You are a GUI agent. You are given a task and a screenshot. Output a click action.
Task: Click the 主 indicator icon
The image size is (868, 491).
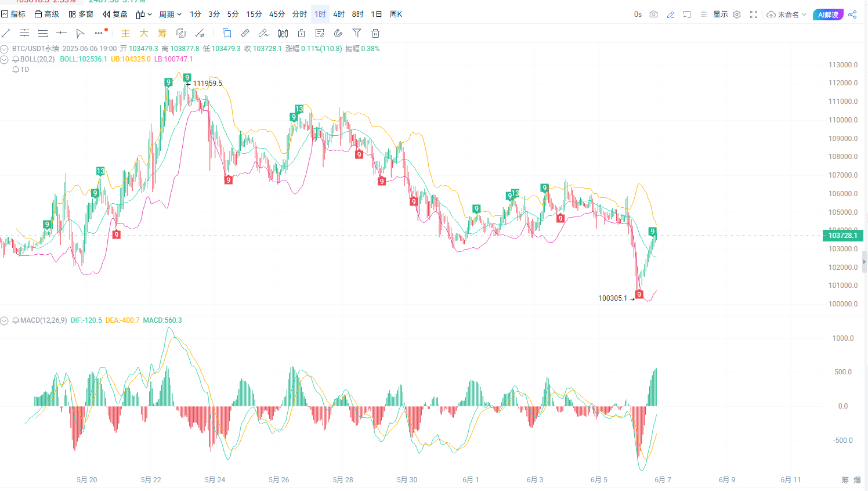pyautogui.click(x=125, y=33)
